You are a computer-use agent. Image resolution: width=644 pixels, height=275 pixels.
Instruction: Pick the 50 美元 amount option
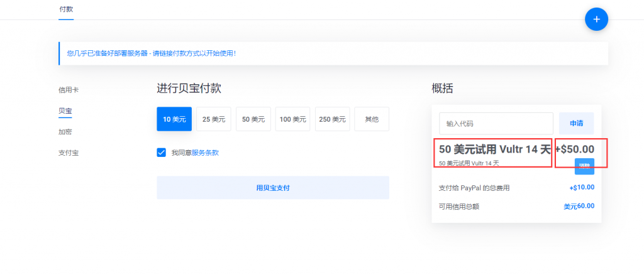tap(253, 119)
